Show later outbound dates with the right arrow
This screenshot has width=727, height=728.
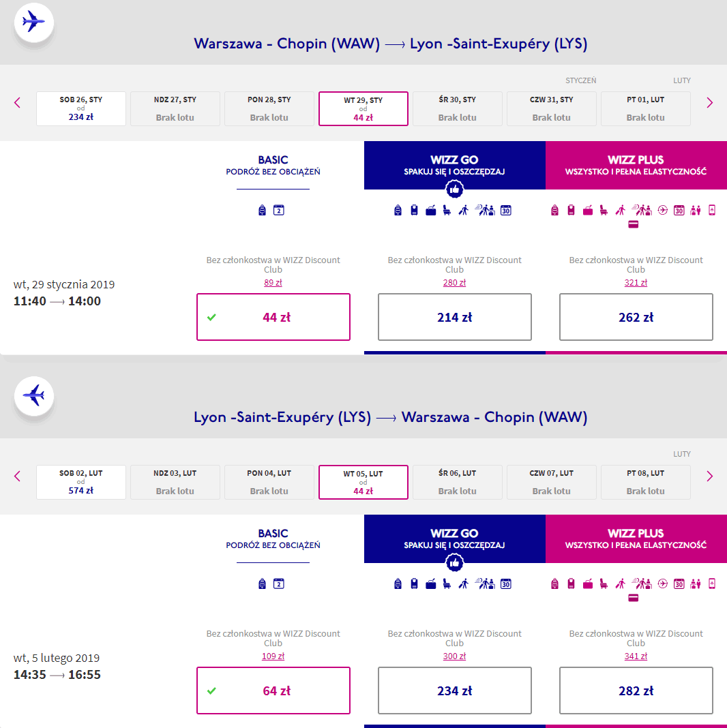tap(709, 103)
